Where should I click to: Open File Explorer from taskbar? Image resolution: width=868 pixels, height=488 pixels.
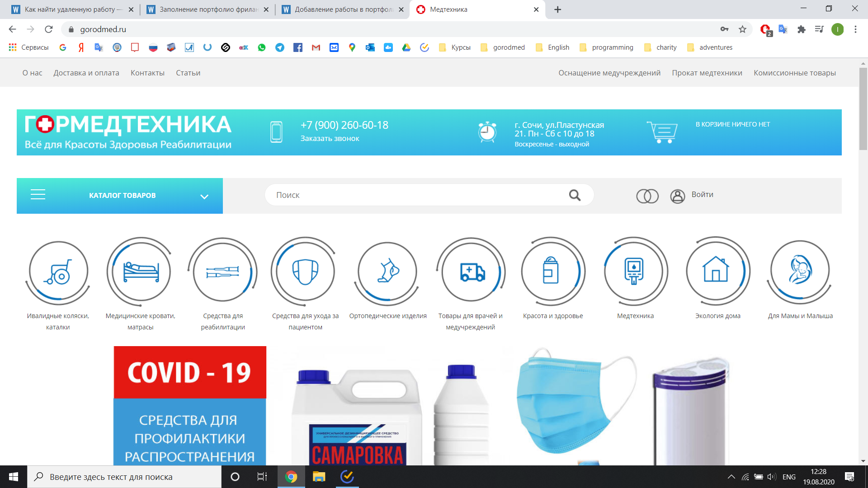tap(319, 477)
